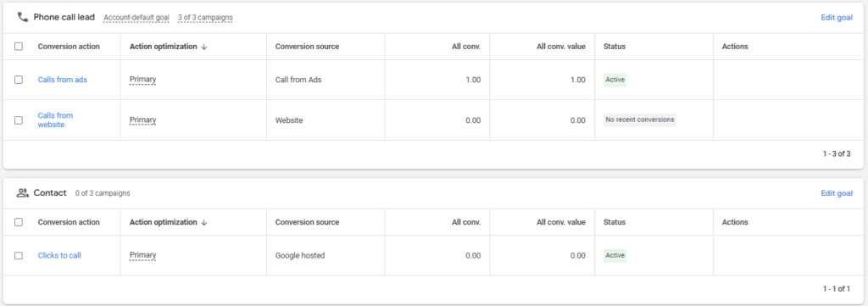
Task: Edit goal for Phone call lead
Action: tap(837, 18)
